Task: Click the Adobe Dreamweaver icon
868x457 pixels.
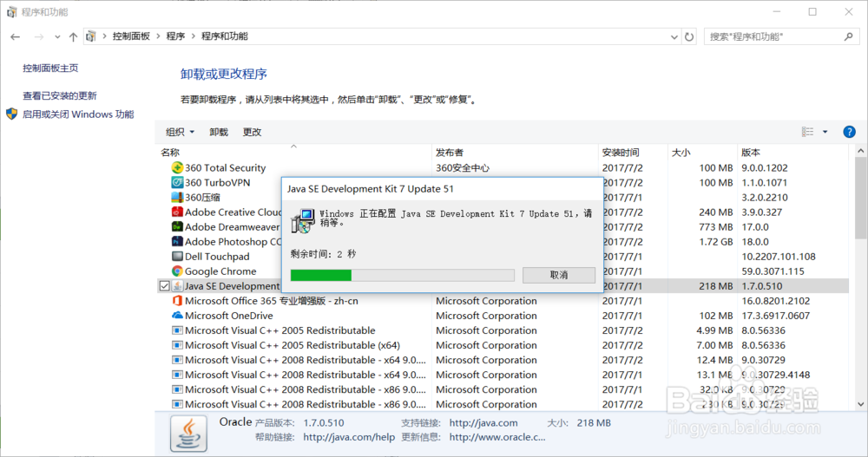Action: point(177,227)
